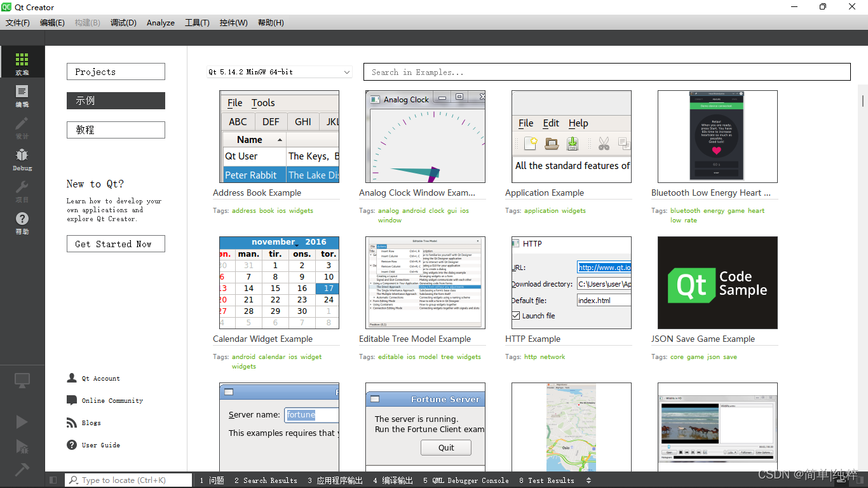Open the 编辑(E) menu

[52, 22]
